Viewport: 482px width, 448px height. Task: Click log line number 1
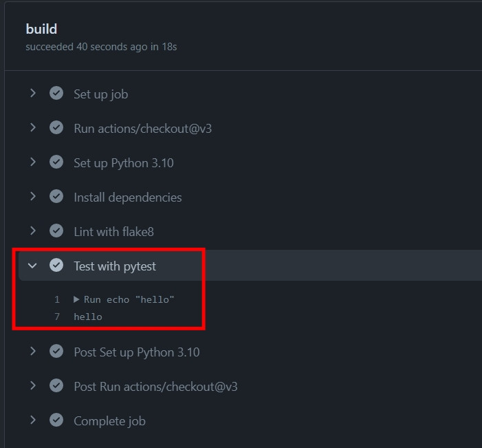point(57,299)
